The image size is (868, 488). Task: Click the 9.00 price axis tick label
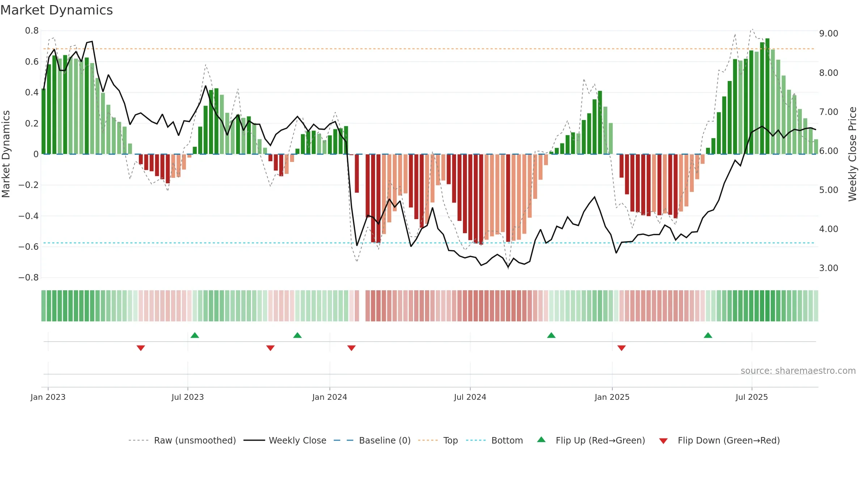coord(829,34)
